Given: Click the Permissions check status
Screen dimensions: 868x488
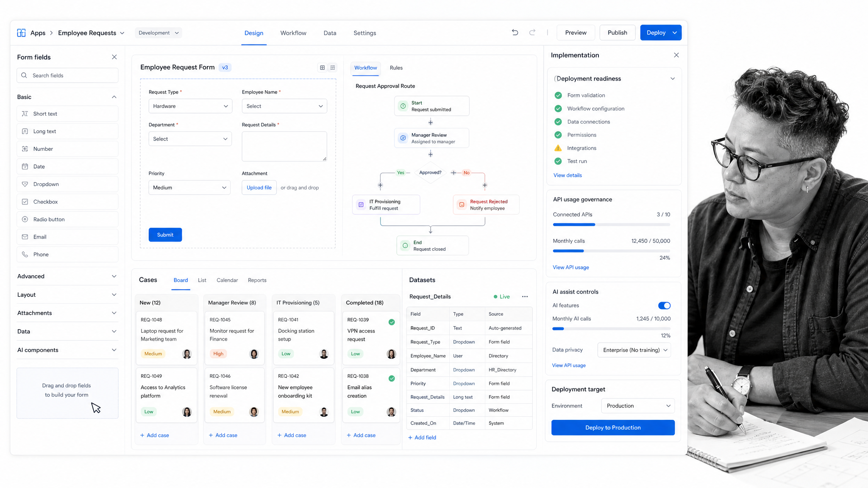Looking at the screenshot, I should [x=558, y=135].
